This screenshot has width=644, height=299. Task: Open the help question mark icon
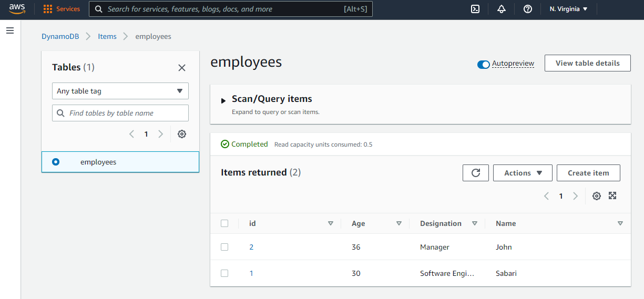(528, 9)
